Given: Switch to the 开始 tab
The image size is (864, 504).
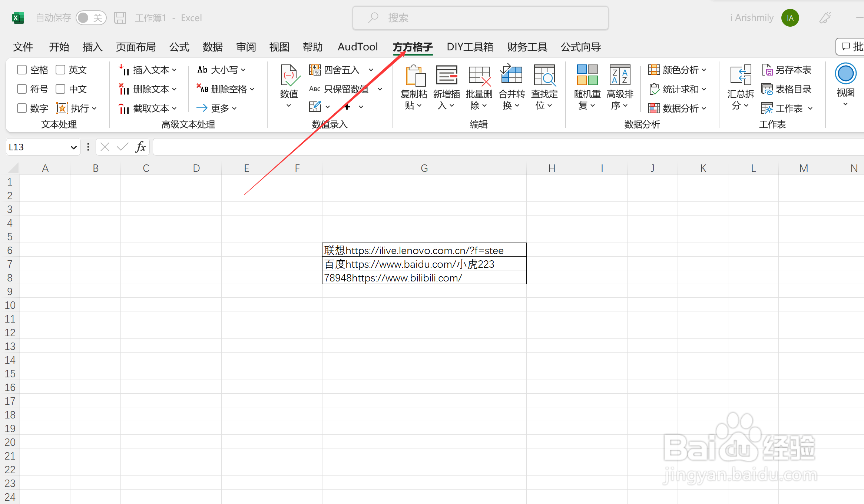Looking at the screenshot, I should click(x=59, y=47).
